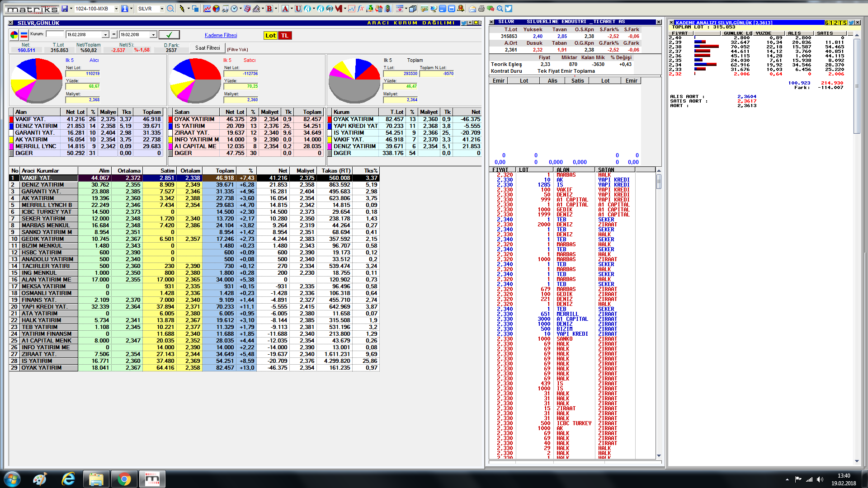Click the blue floppy save icon
Viewport: 868px width, 488px height.
(65, 9)
